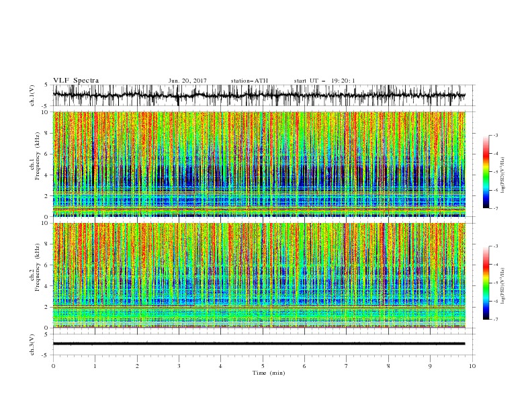The height and width of the screenshot is (411, 532).
Task: Click time axis tick label "4"
Action: (220, 366)
